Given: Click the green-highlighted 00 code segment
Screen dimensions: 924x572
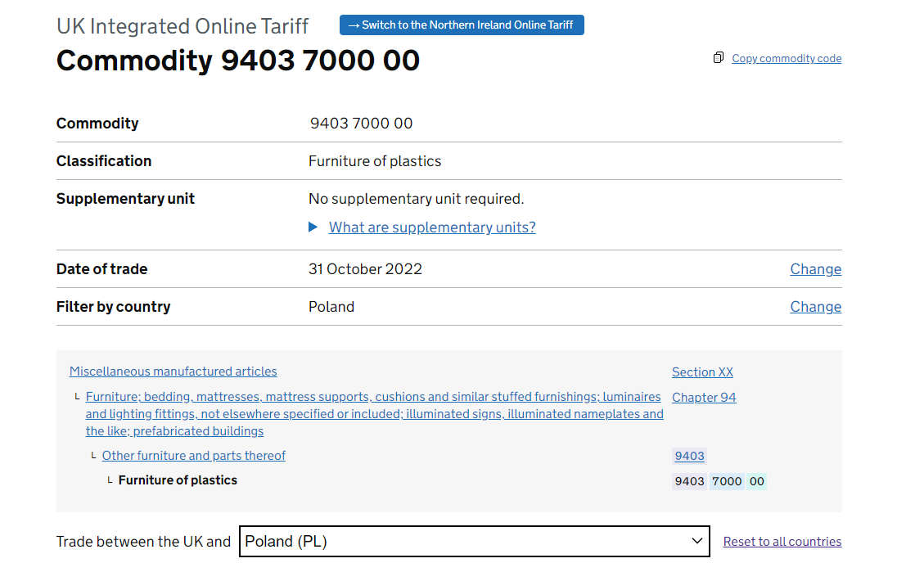Looking at the screenshot, I should coord(757,481).
